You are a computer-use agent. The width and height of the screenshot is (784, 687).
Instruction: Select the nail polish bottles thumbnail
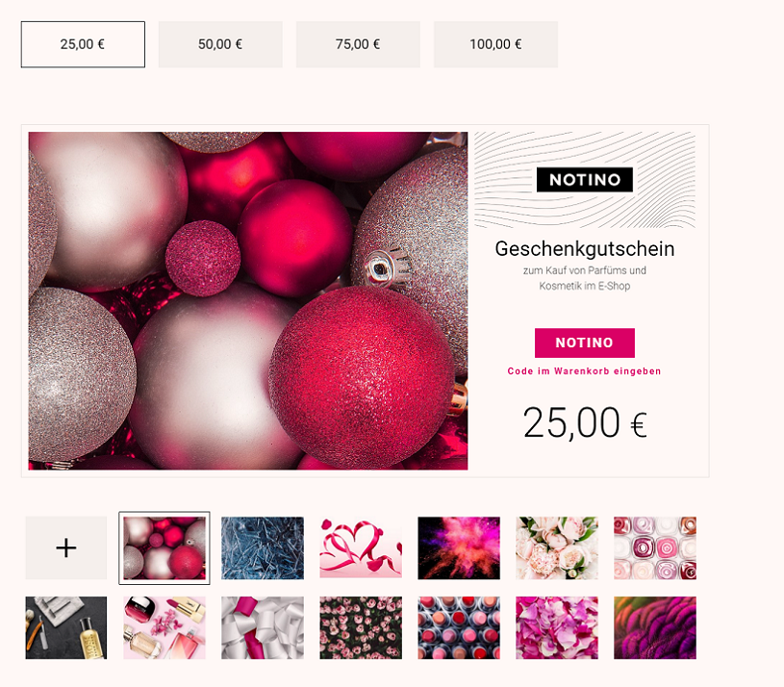pyautogui.click(x=655, y=548)
